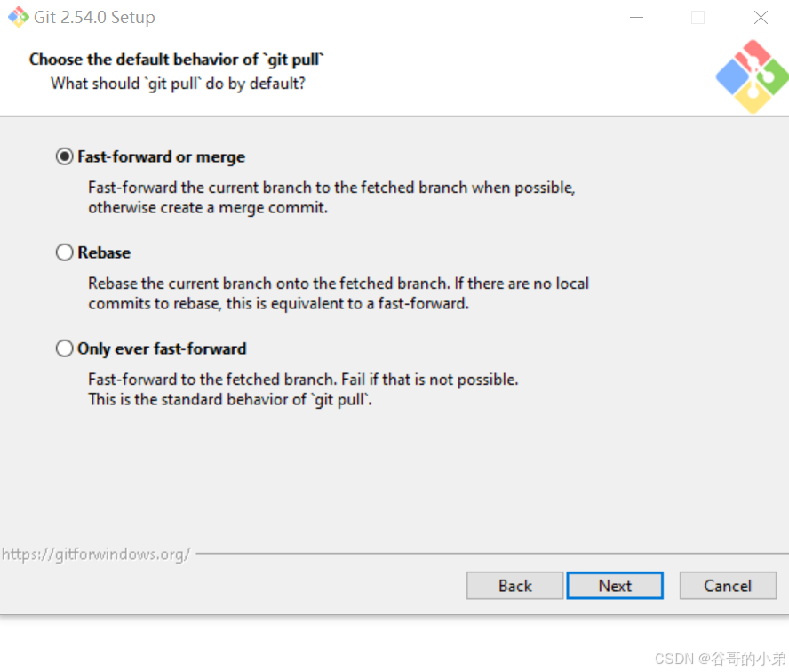The width and height of the screenshot is (789, 672).
Task: Click the 'Rebase' bold label text
Action: click(104, 252)
